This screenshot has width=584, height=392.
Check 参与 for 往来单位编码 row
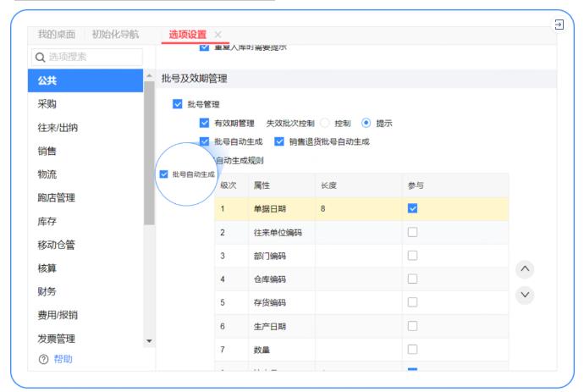(x=412, y=232)
